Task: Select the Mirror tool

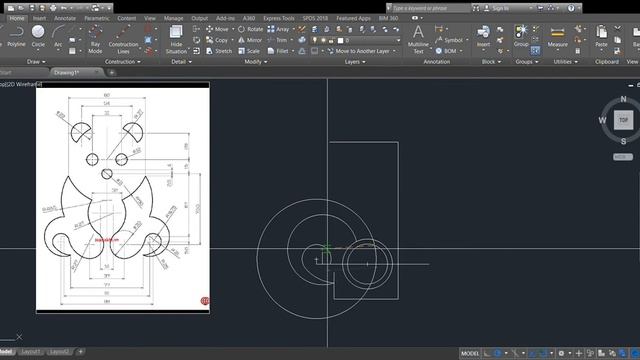Action: pyautogui.click(x=250, y=40)
